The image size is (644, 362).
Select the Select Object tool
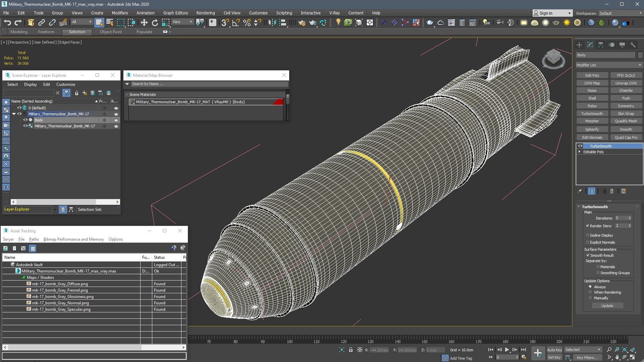(x=99, y=22)
